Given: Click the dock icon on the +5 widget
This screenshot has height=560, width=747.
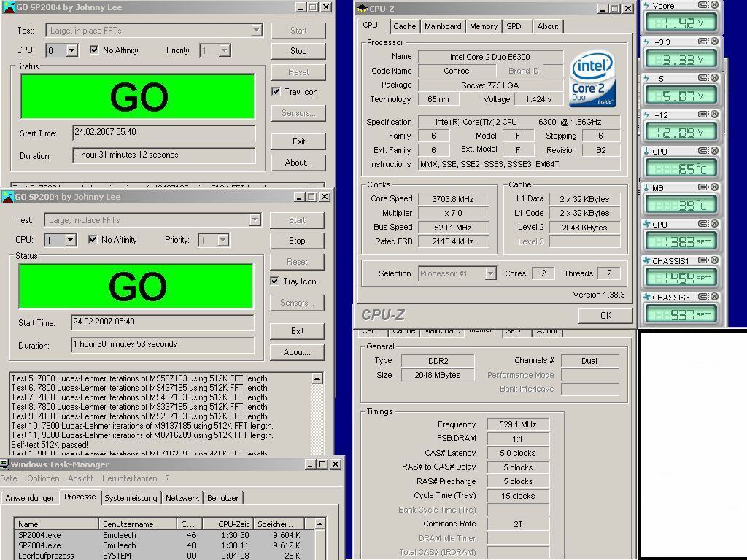Looking at the screenshot, I should pyautogui.click(x=703, y=77).
